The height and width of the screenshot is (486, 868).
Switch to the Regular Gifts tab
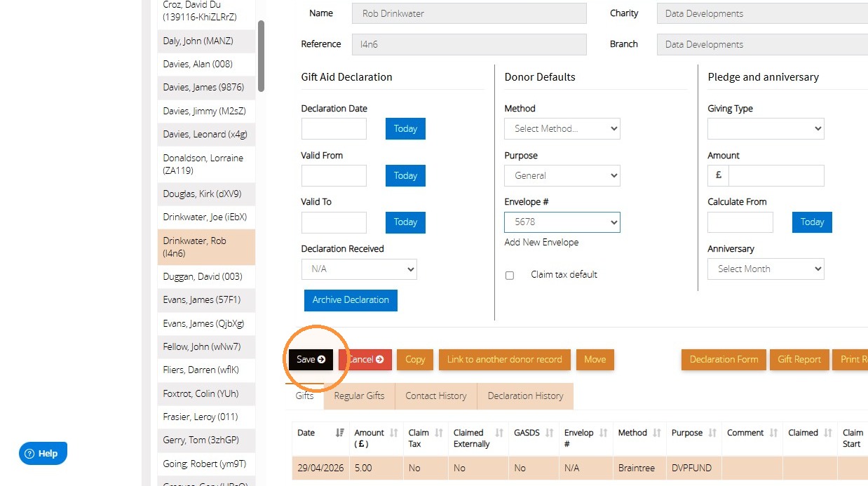tap(359, 396)
